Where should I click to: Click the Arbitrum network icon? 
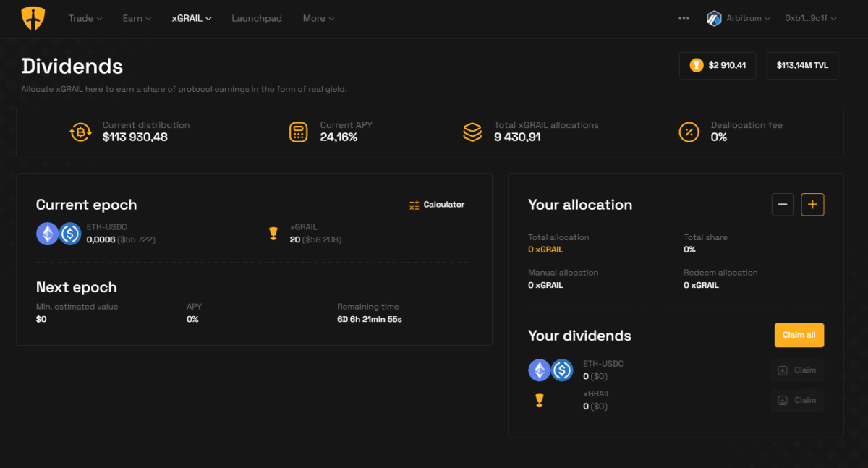(x=715, y=18)
